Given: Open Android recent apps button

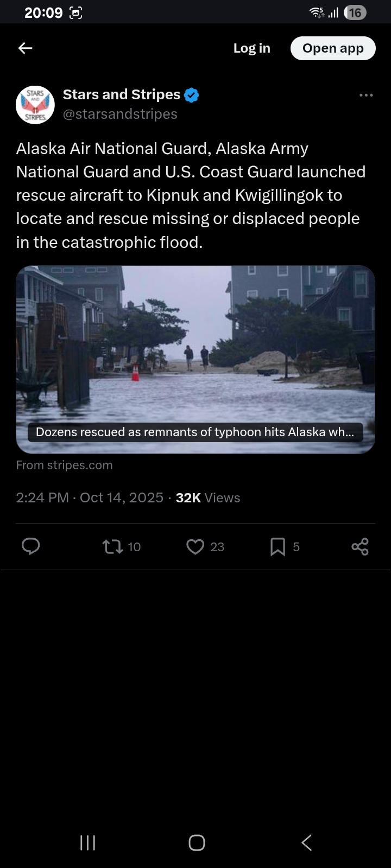Looking at the screenshot, I should pyautogui.click(x=87, y=843).
